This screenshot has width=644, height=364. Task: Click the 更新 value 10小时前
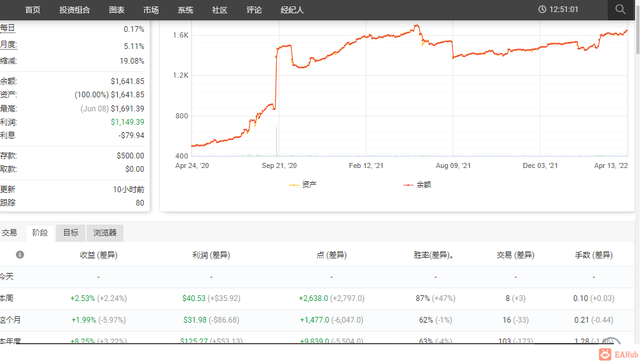129,190
